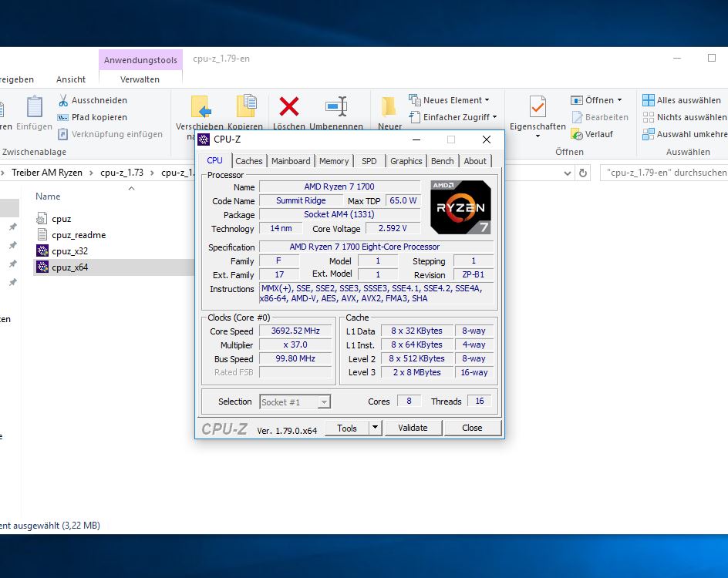Open the Tools dropdown arrow in CPU-Z
Screen dimensions: 728x578
tap(375, 428)
